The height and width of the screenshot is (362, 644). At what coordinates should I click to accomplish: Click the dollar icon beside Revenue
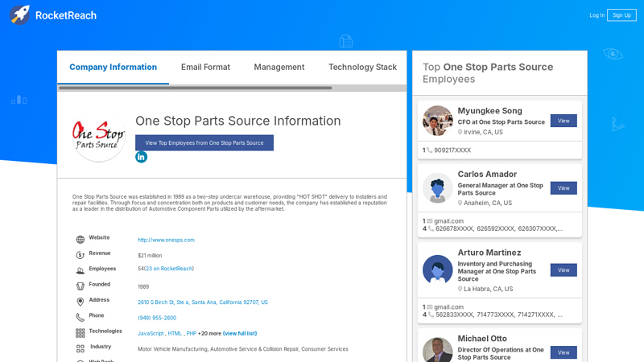pyautogui.click(x=80, y=255)
